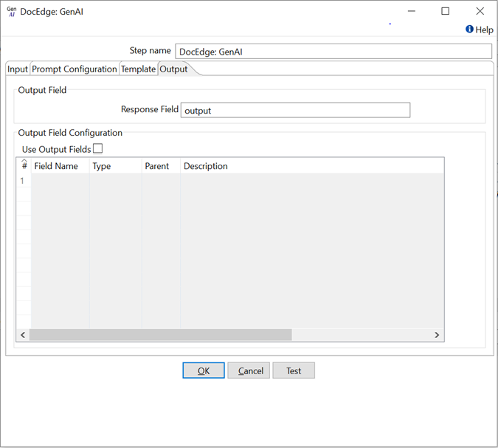Select the Output tab
The image size is (498, 448).
click(173, 69)
